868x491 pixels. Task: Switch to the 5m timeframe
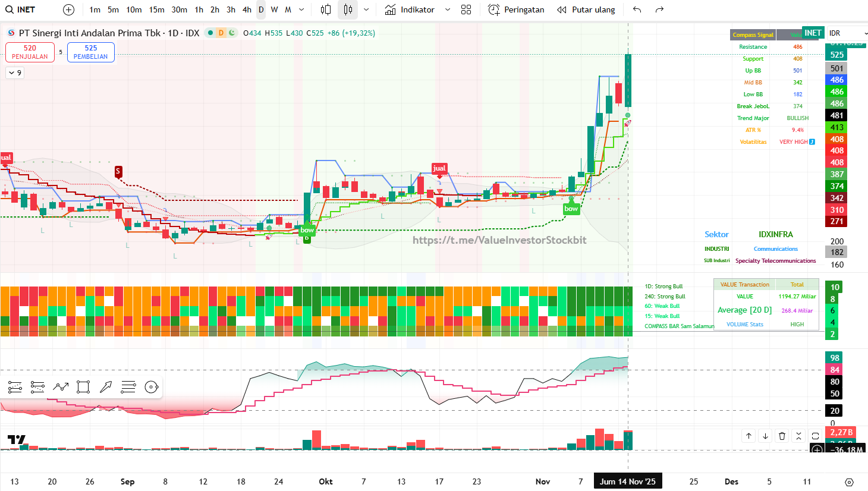coord(113,10)
